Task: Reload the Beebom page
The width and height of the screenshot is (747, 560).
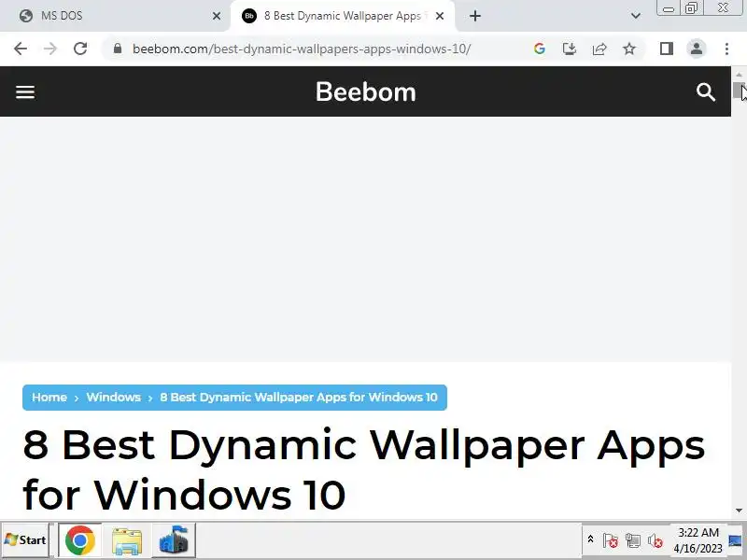Action: click(80, 49)
